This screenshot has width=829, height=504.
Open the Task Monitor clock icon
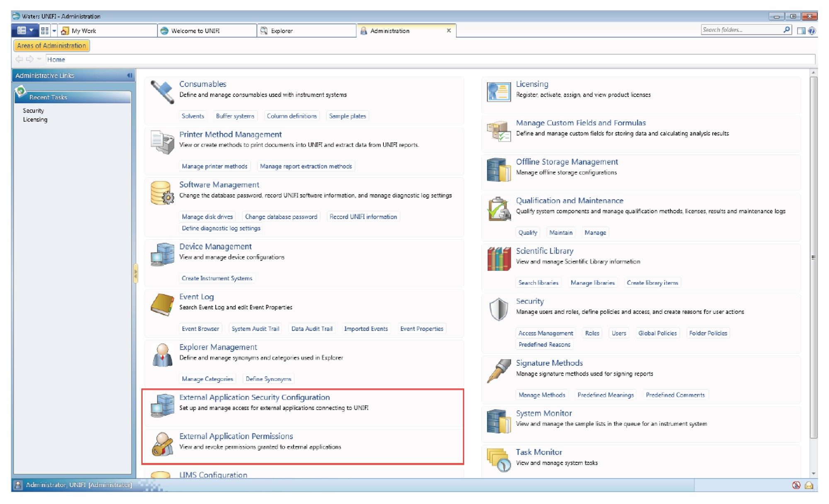pos(499,460)
